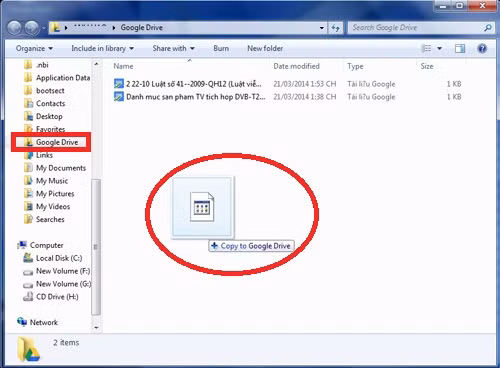500x368 pixels.
Task: Toggle the preview pane icon
Action: pos(460,49)
